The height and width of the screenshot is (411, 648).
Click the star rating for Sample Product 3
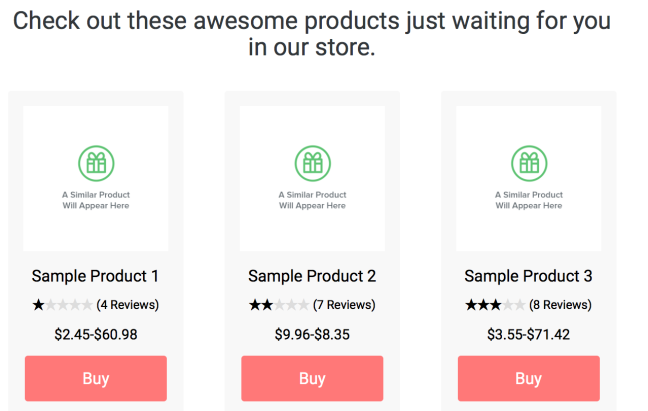(495, 305)
